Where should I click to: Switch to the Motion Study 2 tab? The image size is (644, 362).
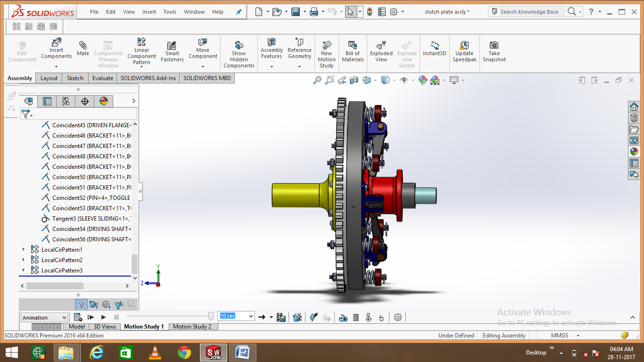click(x=193, y=326)
